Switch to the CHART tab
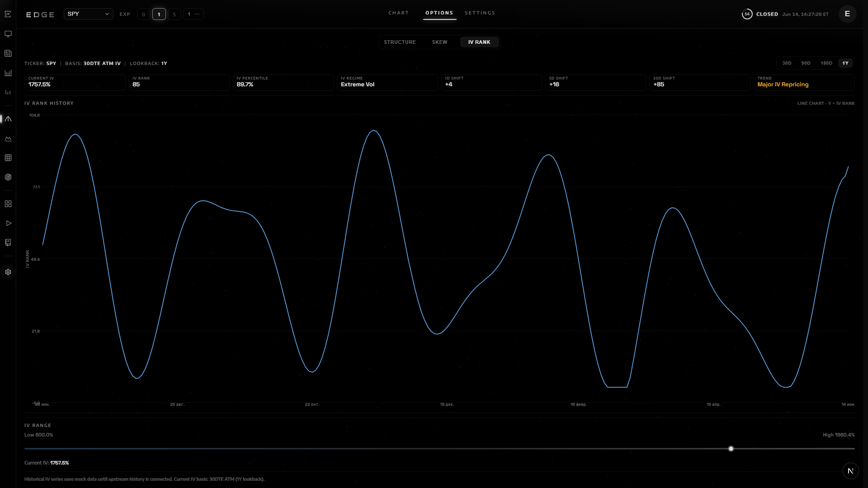 pyautogui.click(x=399, y=13)
